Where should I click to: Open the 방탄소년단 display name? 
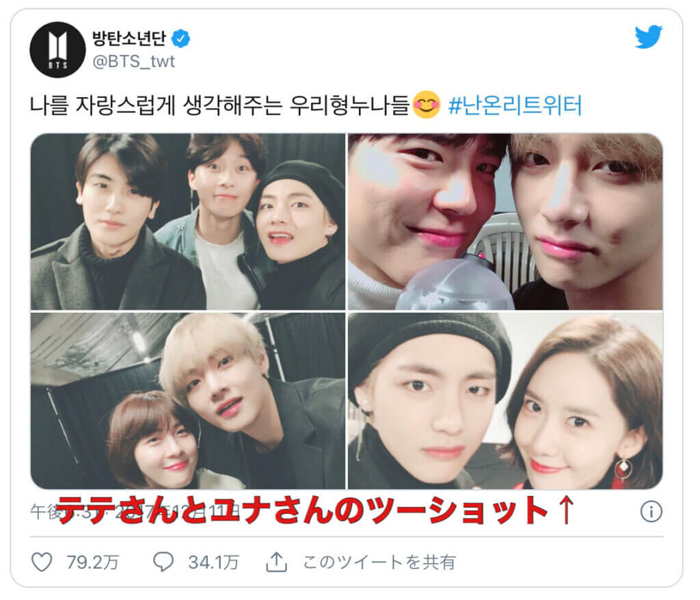click(x=129, y=38)
